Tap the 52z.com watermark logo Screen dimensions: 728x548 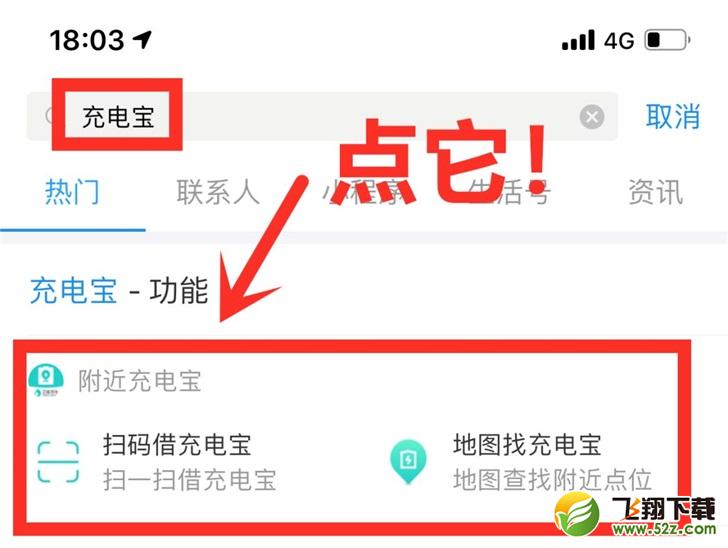(x=636, y=516)
